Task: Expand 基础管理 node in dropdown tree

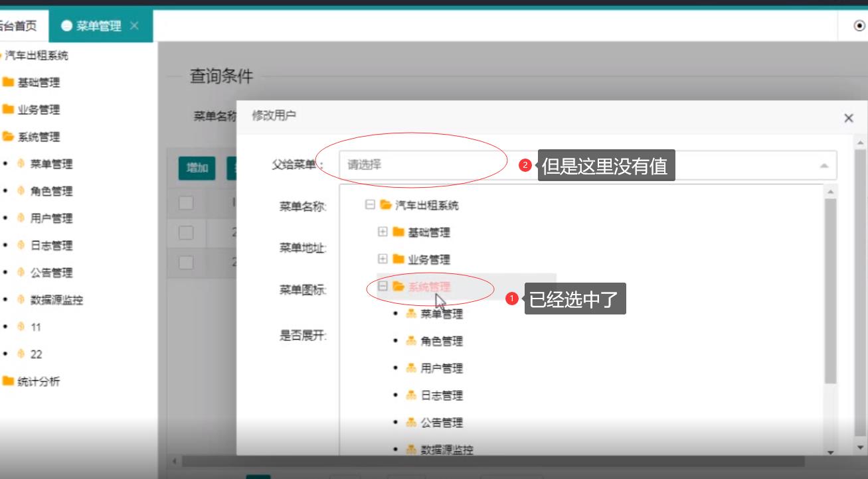Action: 383,232
